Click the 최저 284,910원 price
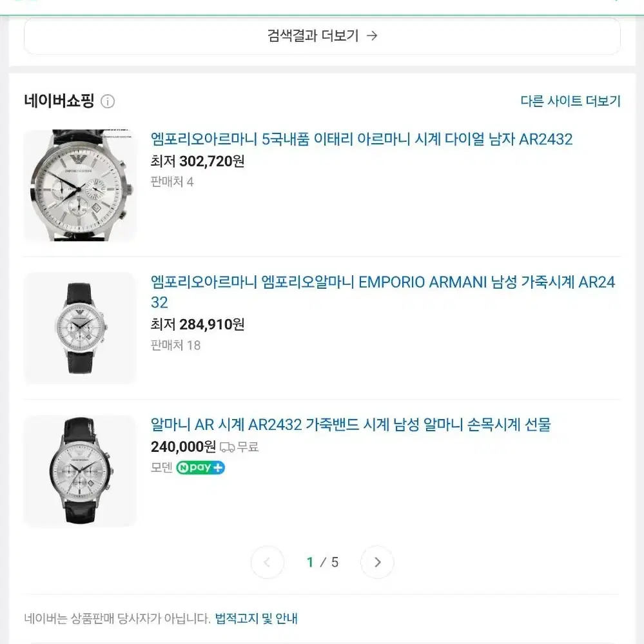 (x=197, y=324)
